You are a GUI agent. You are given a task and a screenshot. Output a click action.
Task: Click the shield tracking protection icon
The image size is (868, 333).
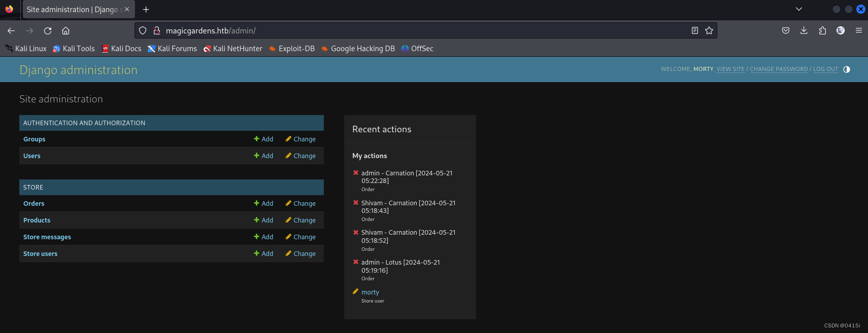point(143,31)
